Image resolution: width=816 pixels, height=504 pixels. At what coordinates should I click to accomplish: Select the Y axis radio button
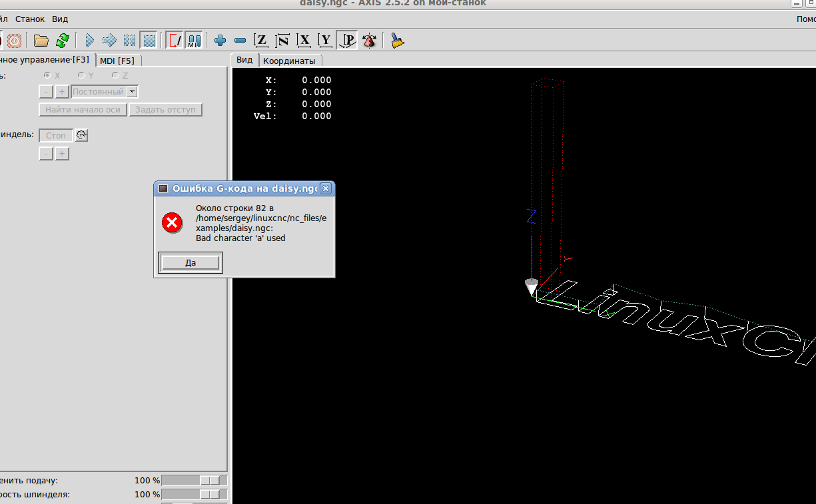(x=81, y=75)
